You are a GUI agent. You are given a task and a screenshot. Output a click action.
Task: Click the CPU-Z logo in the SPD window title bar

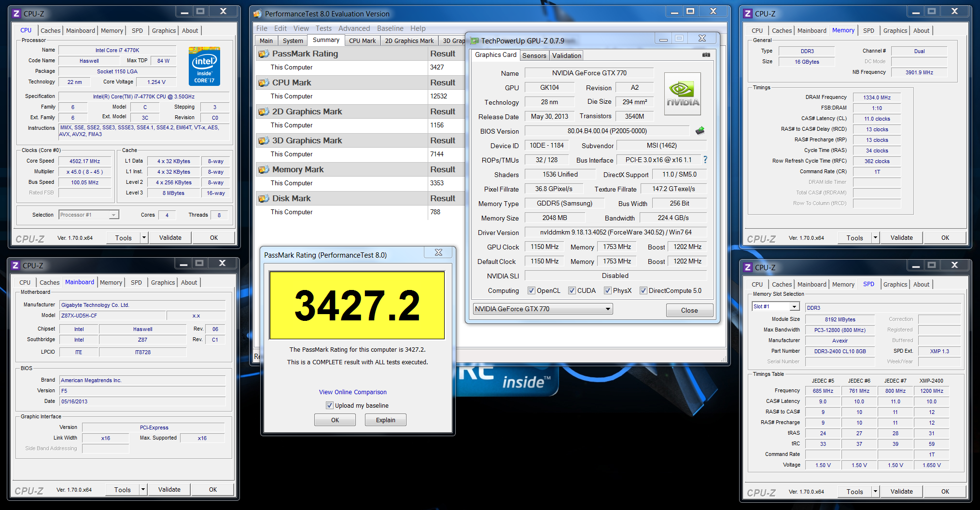(748, 267)
